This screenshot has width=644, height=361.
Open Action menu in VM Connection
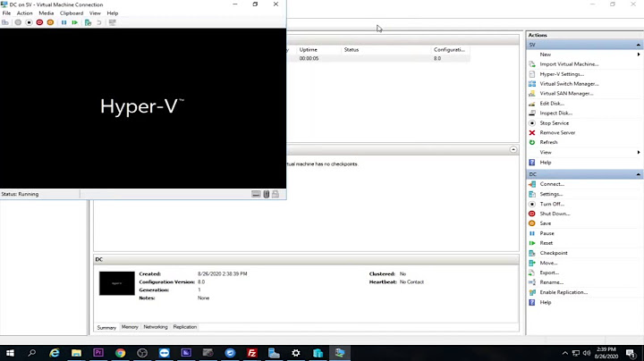[x=24, y=13]
